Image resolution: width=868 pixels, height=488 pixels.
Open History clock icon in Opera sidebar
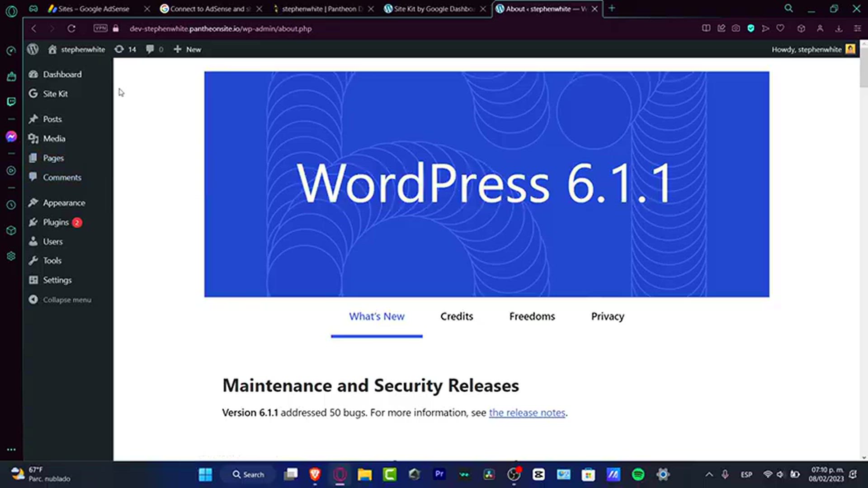coord(11,205)
